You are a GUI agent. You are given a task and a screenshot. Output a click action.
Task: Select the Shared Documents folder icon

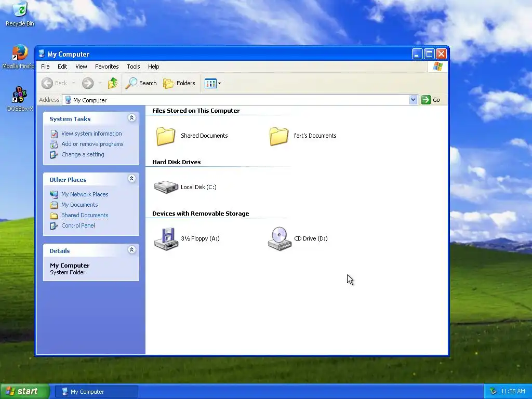pos(166,136)
